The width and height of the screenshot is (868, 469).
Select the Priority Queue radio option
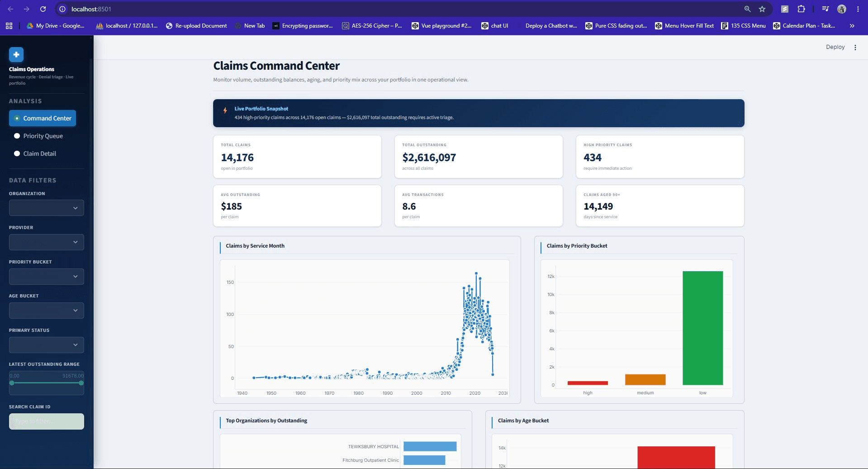pyautogui.click(x=38, y=136)
